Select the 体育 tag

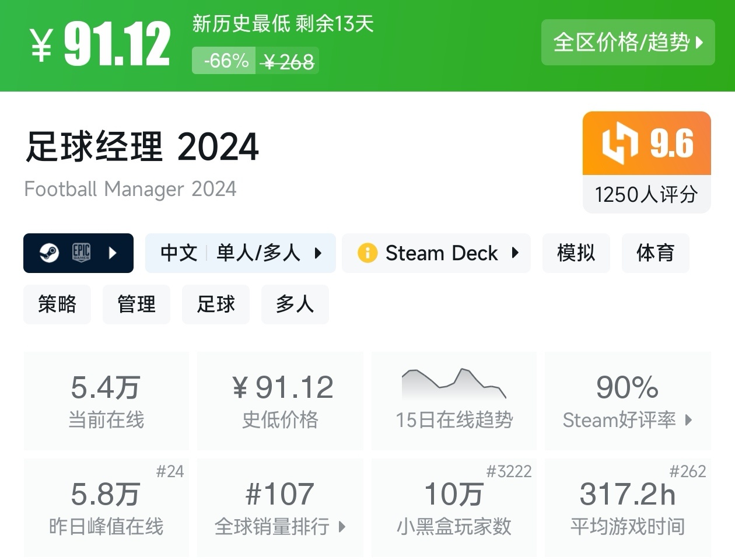[x=655, y=253]
